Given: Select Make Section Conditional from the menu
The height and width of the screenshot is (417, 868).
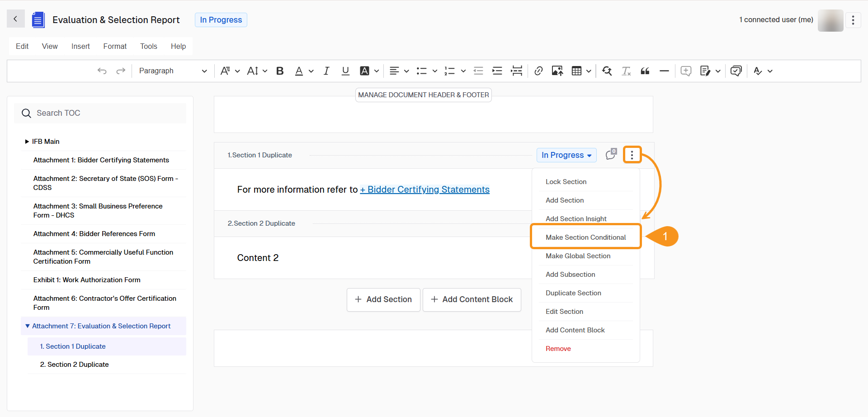Looking at the screenshot, I should 585,237.
